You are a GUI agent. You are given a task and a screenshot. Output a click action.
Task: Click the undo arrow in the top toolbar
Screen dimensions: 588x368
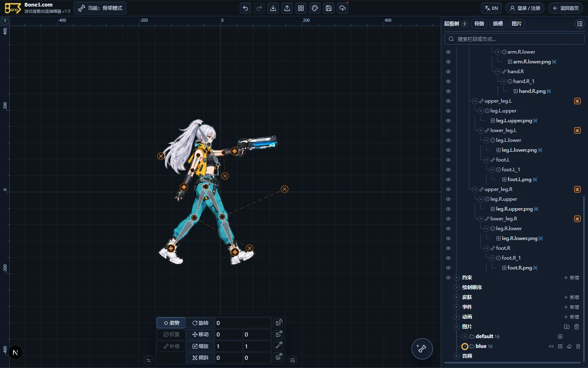click(x=245, y=8)
